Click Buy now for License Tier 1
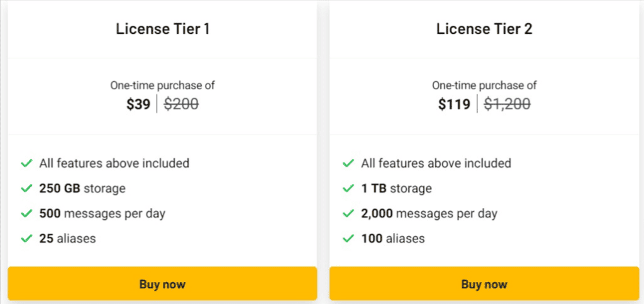Image resolution: width=644 pixels, height=304 pixels. [x=162, y=284]
